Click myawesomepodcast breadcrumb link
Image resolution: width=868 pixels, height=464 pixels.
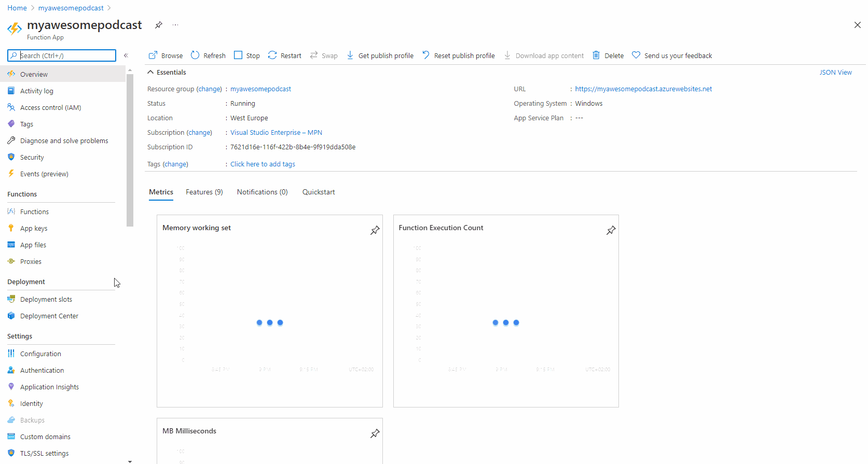pyautogui.click(x=71, y=8)
